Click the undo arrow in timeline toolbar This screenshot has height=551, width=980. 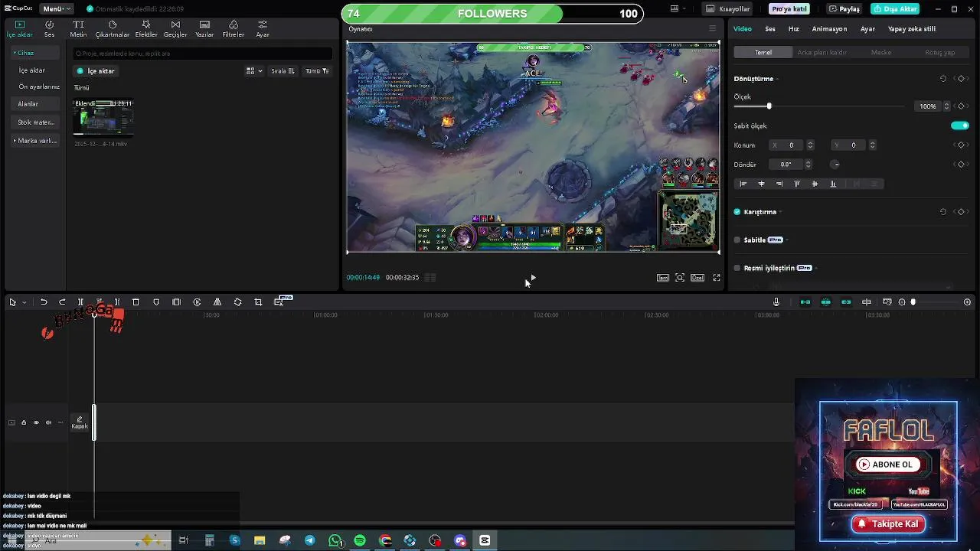[x=44, y=302]
